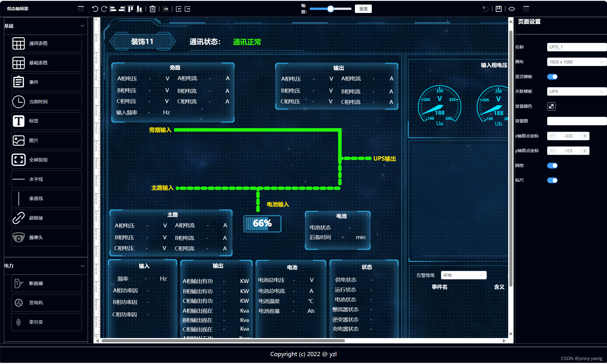
Task: Toggle the 是否模板 switch
Action: [552, 77]
